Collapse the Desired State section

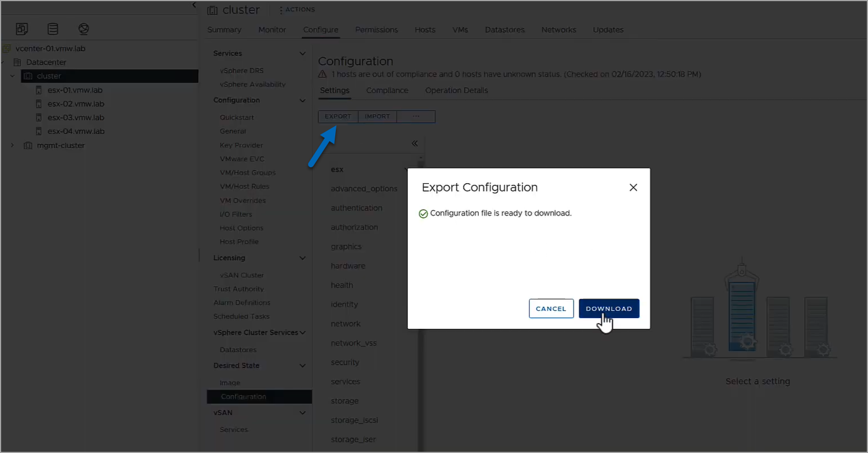(302, 366)
